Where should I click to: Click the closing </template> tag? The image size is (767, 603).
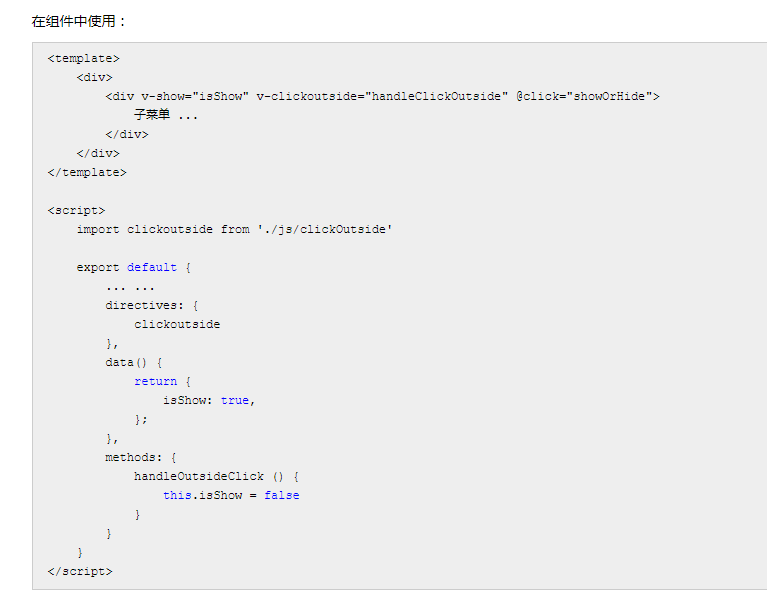tap(87, 172)
